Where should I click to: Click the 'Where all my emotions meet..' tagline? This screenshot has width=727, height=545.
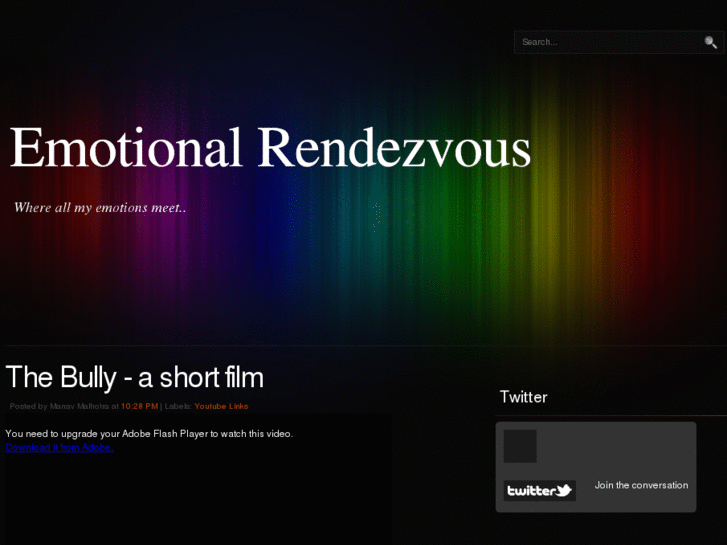click(100, 207)
